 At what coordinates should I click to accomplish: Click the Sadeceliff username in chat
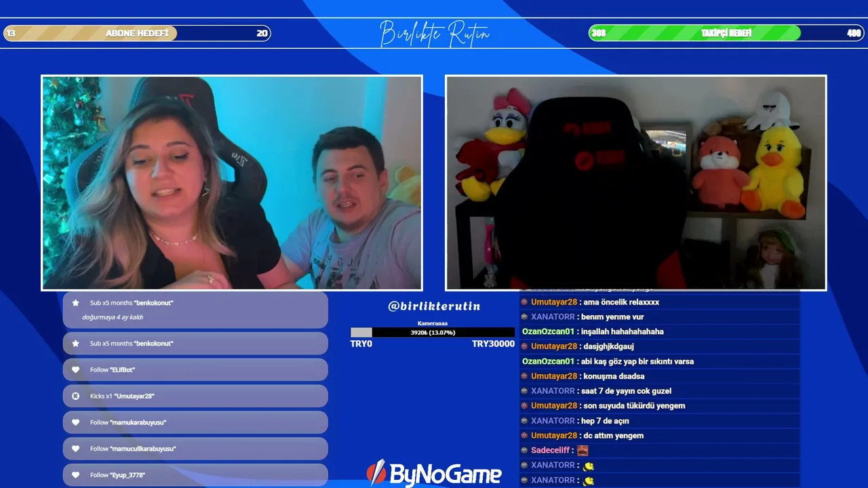pyautogui.click(x=550, y=451)
